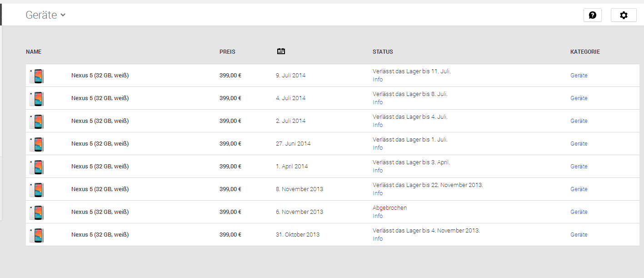Open the Nexus 5 thumbnail for the 8. November 2013 order
The image size is (644, 278).
36,189
